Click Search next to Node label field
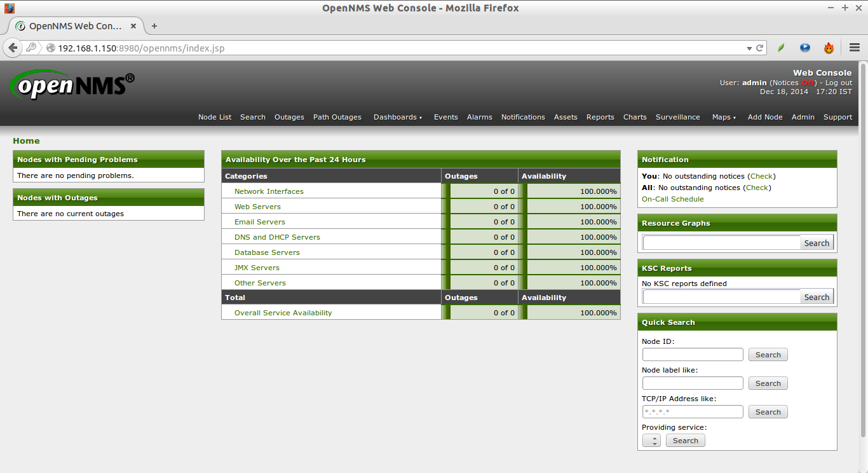This screenshot has height=473, width=868. (x=768, y=383)
